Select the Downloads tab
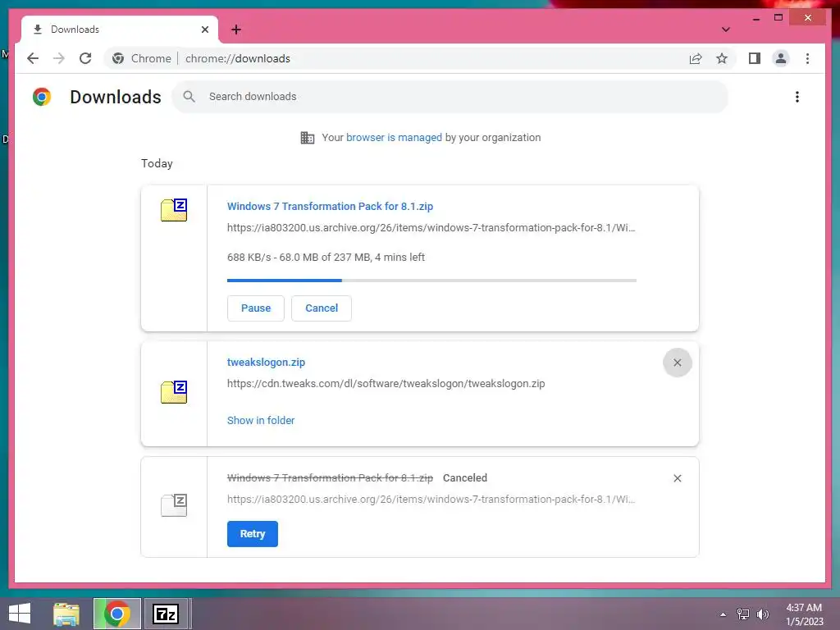Viewport: 840px width, 630px height. pos(120,30)
